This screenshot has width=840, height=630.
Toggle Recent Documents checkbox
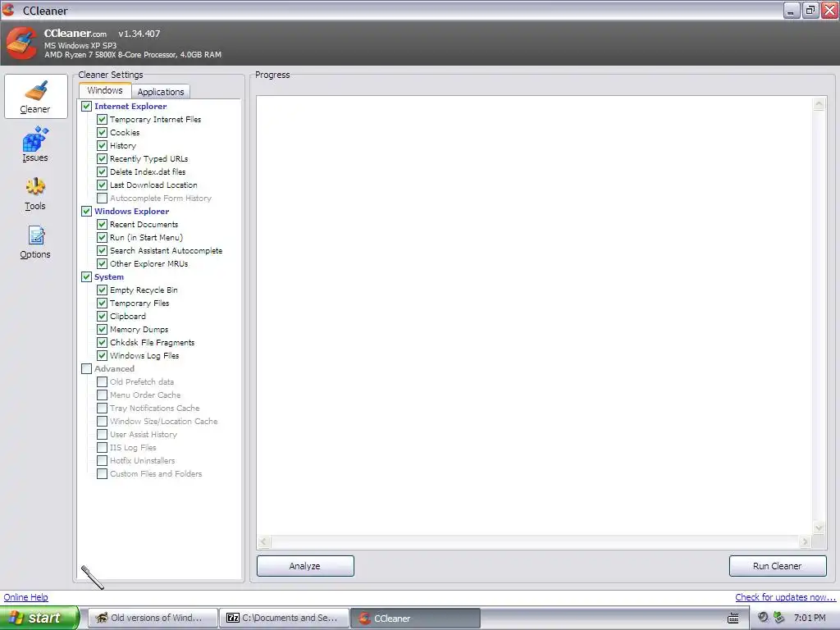[x=102, y=224]
